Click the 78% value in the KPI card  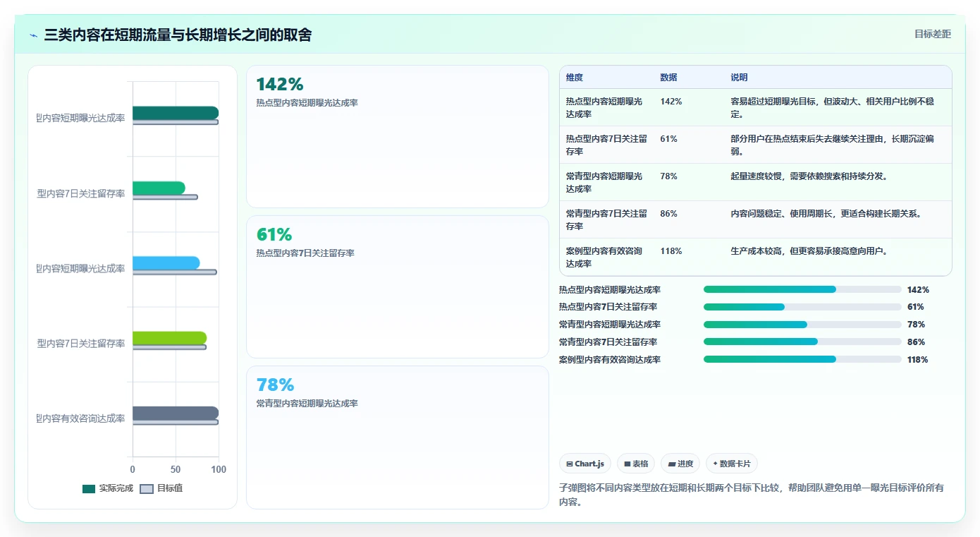coord(276,385)
